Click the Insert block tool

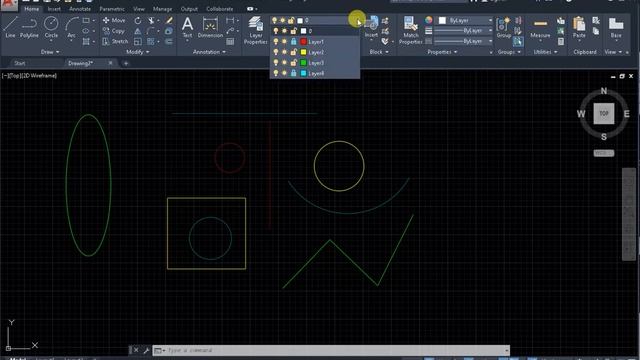click(x=371, y=27)
